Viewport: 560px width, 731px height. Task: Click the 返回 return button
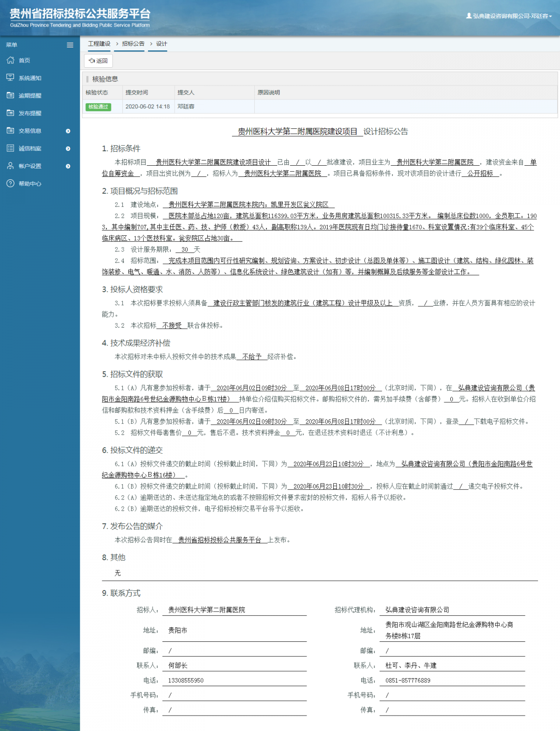[98, 60]
